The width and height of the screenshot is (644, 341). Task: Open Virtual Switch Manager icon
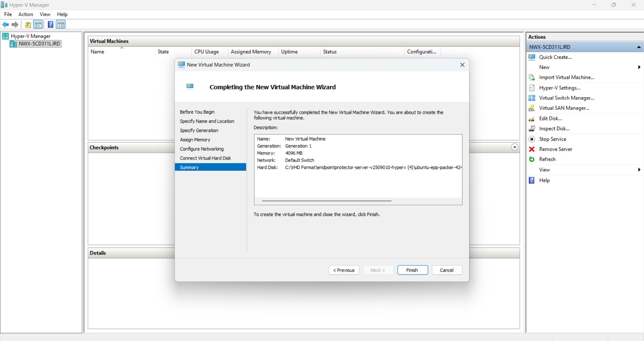(532, 98)
